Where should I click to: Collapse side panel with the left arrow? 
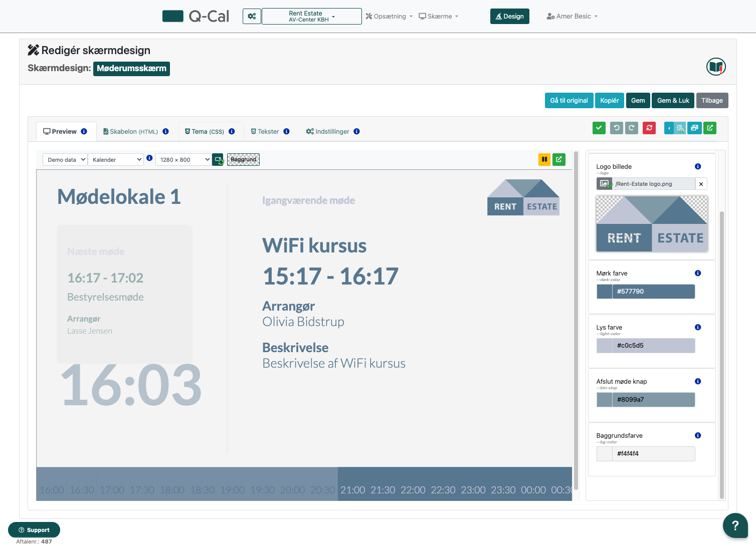[669, 128]
